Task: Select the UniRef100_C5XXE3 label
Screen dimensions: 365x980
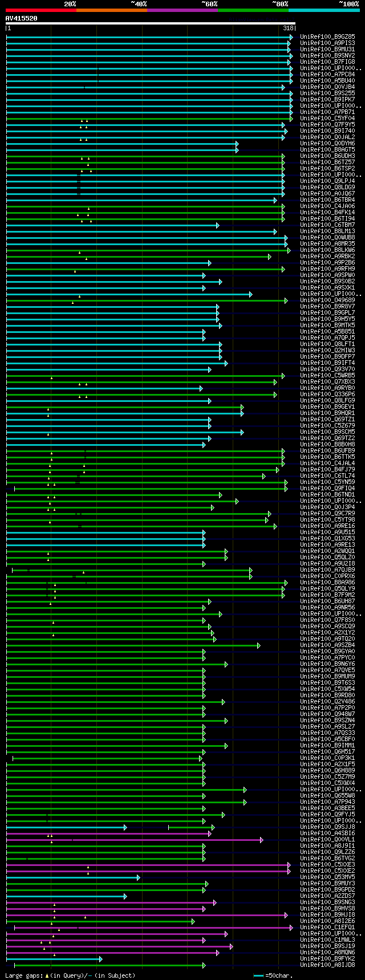Action: pyautogui.click(x=327, y=864)
